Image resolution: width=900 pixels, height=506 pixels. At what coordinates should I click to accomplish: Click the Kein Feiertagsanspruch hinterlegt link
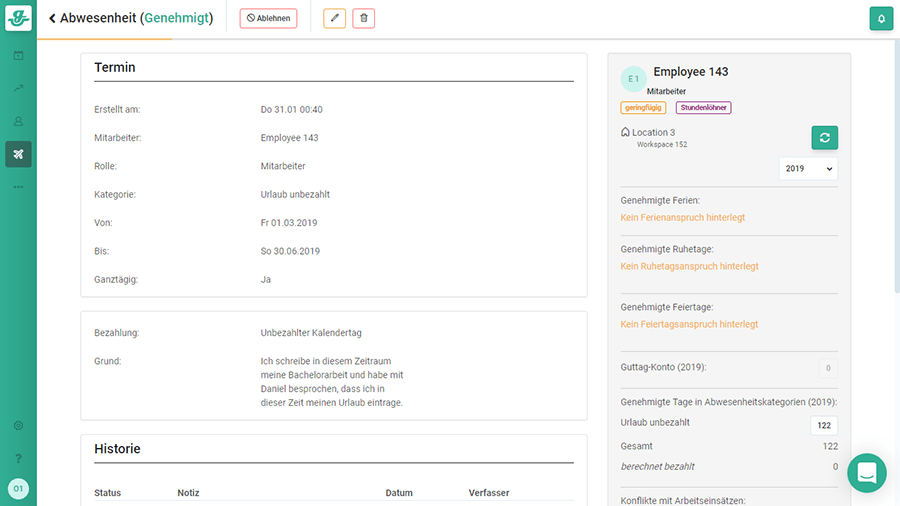689,324
